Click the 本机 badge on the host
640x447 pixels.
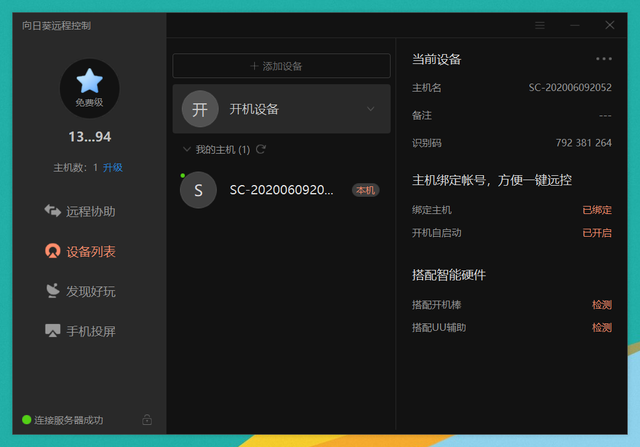(365, 190)
